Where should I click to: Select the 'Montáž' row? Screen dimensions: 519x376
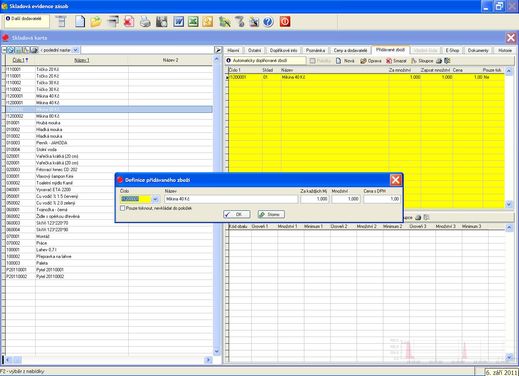pos(109,236)
